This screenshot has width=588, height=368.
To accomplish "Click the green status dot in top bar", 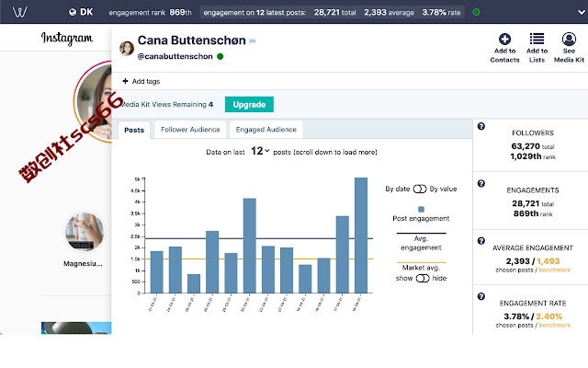I will [x=476, y=12].
